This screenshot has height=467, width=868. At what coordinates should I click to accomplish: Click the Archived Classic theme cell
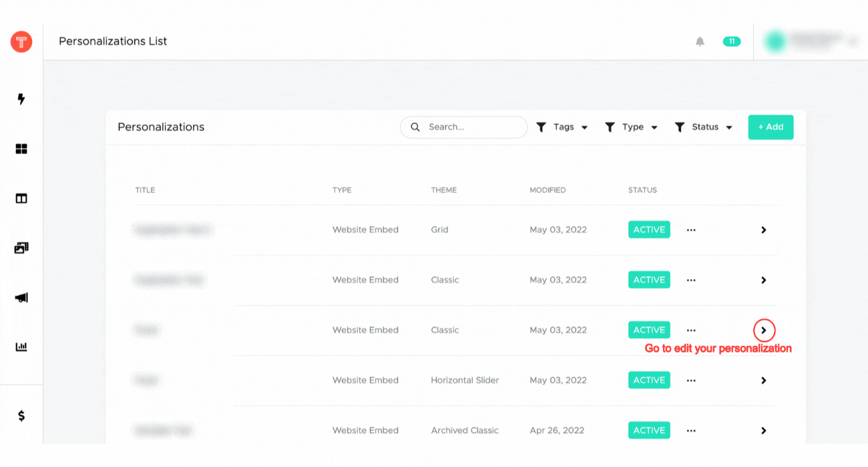click(x=465, y=430)
